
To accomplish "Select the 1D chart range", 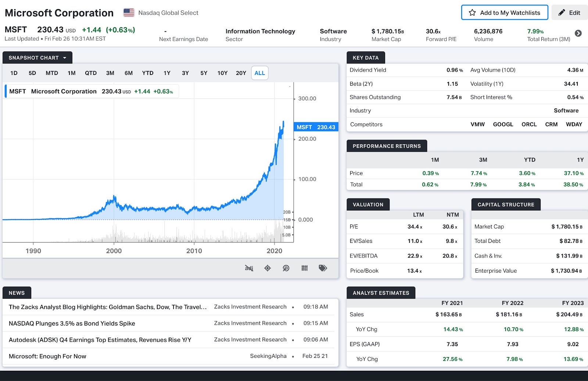I will pos(14,73).
